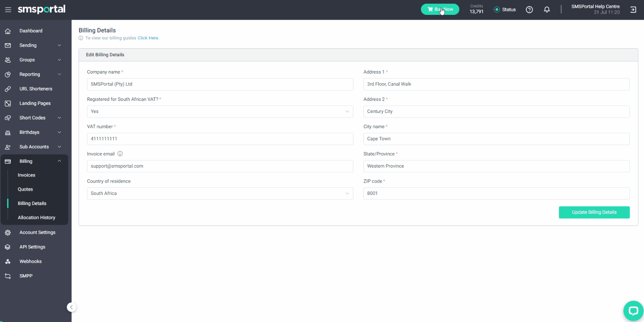Open the live chat bubble
This screenshot has height=322, width=644.
point(633,311)
